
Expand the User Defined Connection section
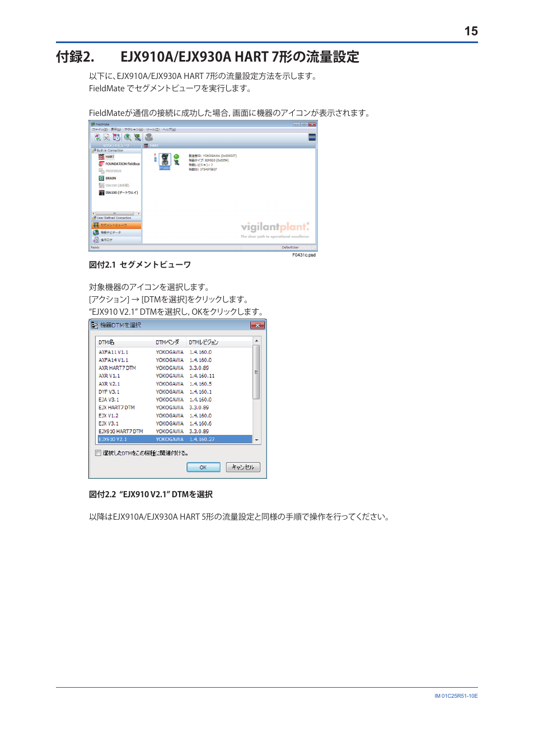(x=116, y=218)
